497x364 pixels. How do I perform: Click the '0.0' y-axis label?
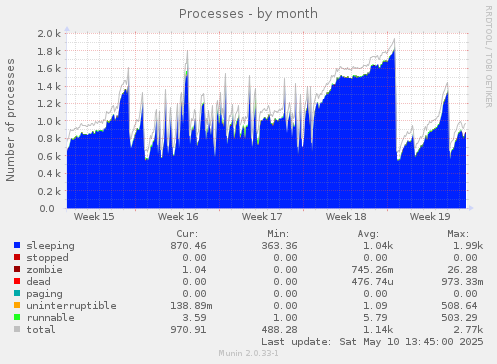[x=47, y=209]
